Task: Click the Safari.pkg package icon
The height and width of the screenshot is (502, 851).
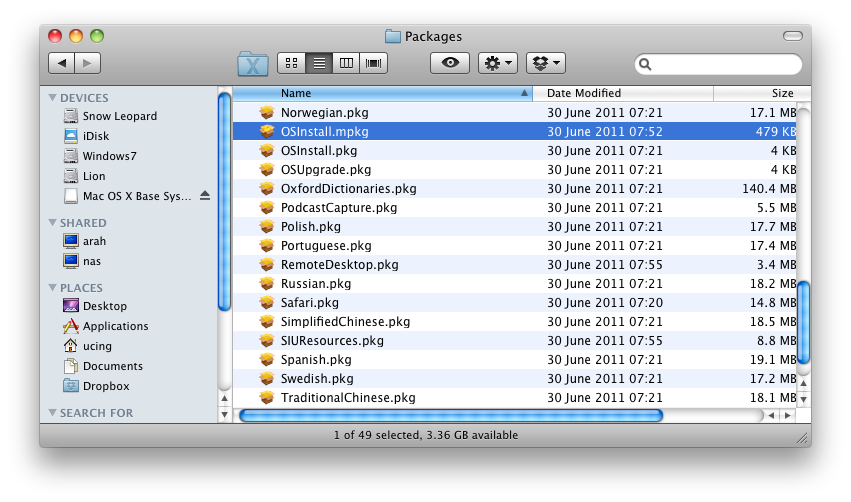Action: click(266, 302)
